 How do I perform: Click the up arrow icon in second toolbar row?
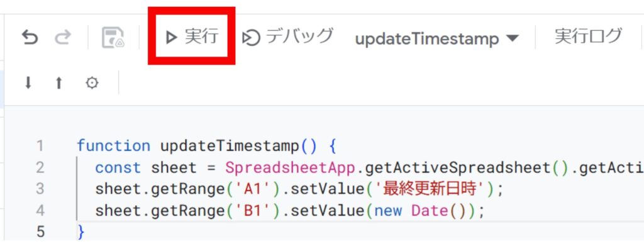pos(58,84)
